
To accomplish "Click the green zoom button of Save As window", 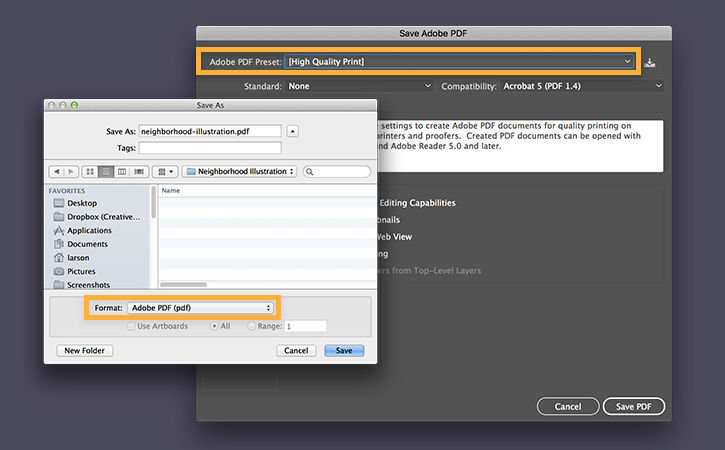I will tap(74, 105).
